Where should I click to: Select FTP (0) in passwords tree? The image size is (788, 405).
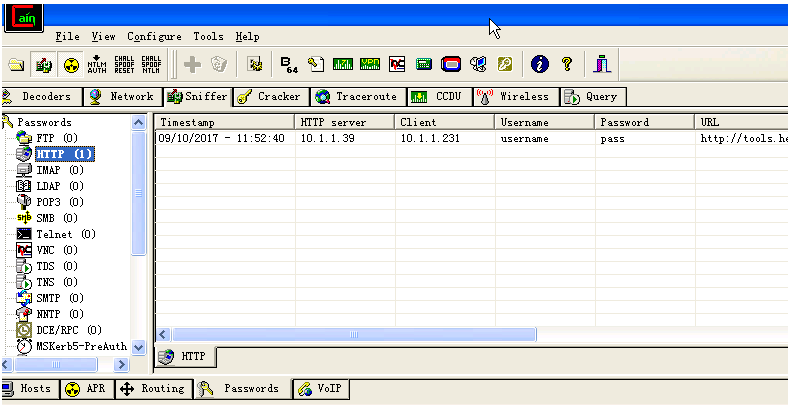point(57,138)
